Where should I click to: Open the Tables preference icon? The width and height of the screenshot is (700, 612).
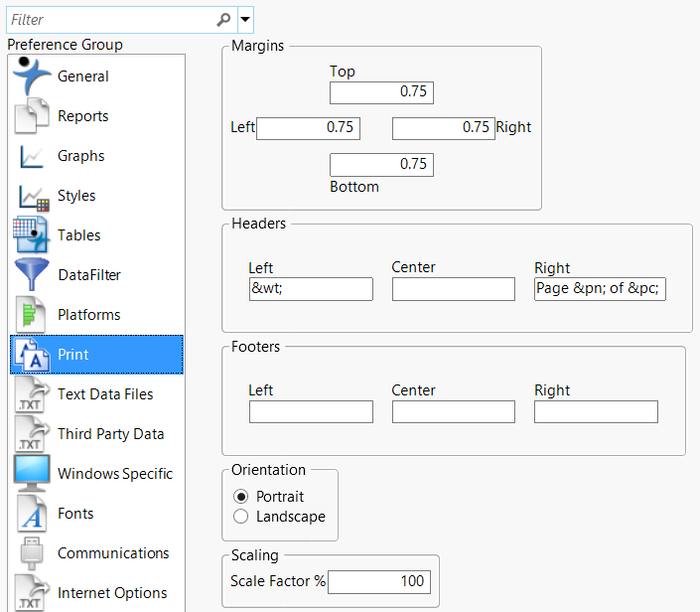point(32,235)
